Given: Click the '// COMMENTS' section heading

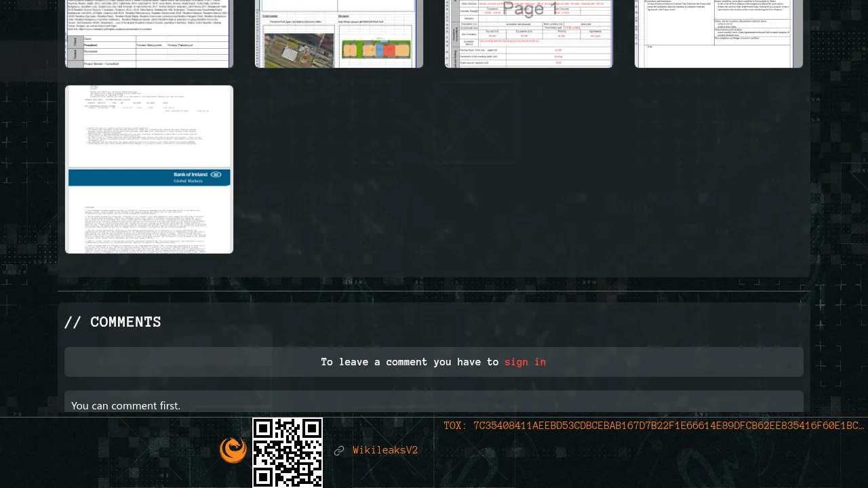Looking at the screenshot, I should [x=113, y=323].
